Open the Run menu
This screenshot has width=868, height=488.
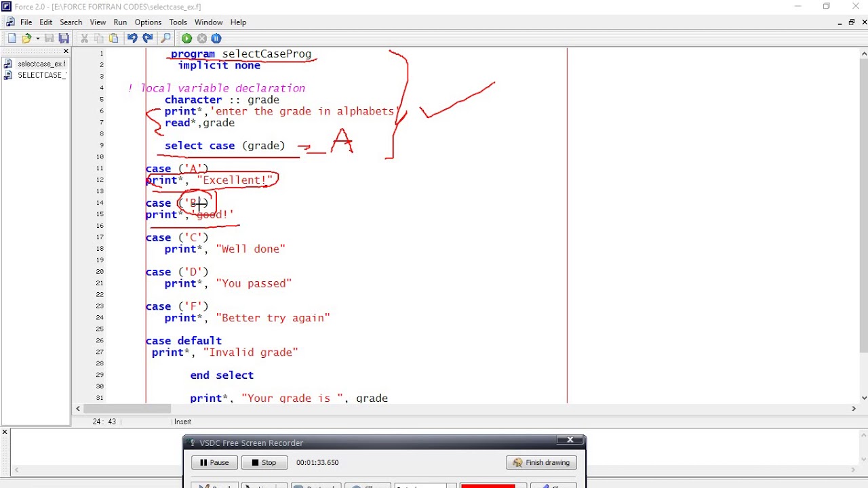point(120,22)
